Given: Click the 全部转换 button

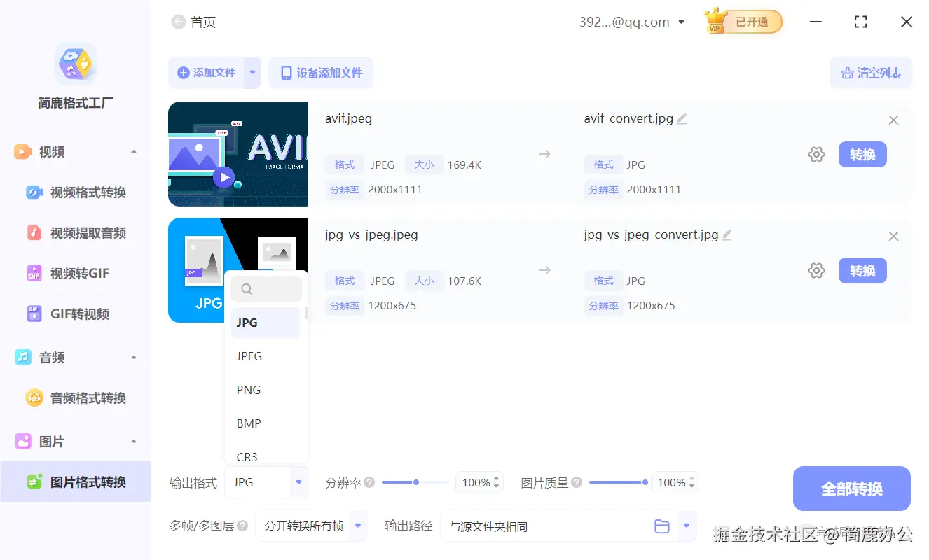Looking at the screenshot, I should click(x=852, y=489).
